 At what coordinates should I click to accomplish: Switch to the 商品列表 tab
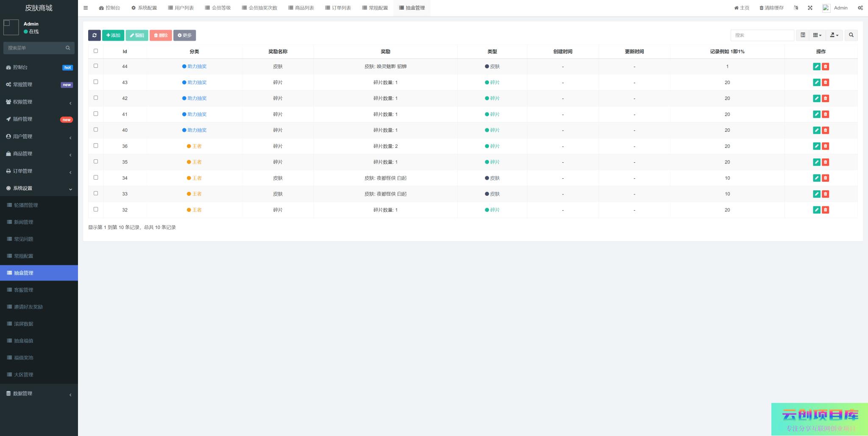click(301, 8)
